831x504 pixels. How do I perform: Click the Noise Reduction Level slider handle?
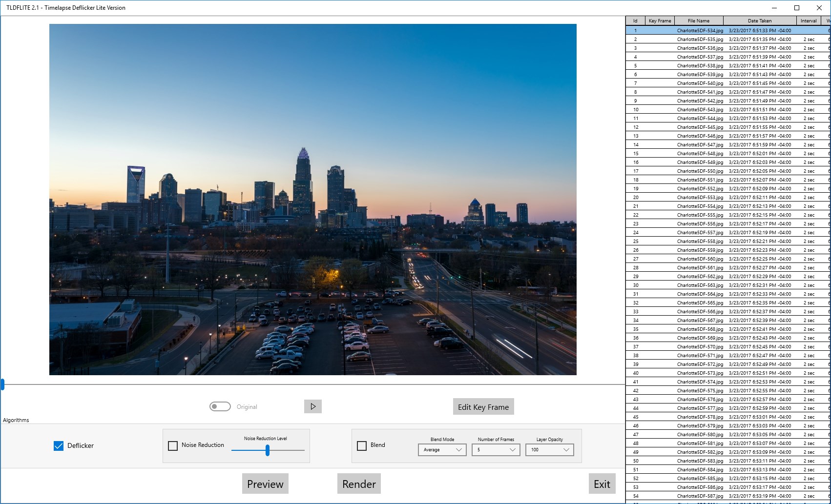pyautogui.click(x=268, y=450)
